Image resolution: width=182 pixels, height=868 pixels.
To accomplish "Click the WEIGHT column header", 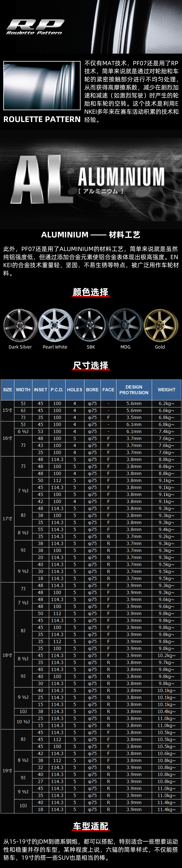I will [x=166, y=390].
